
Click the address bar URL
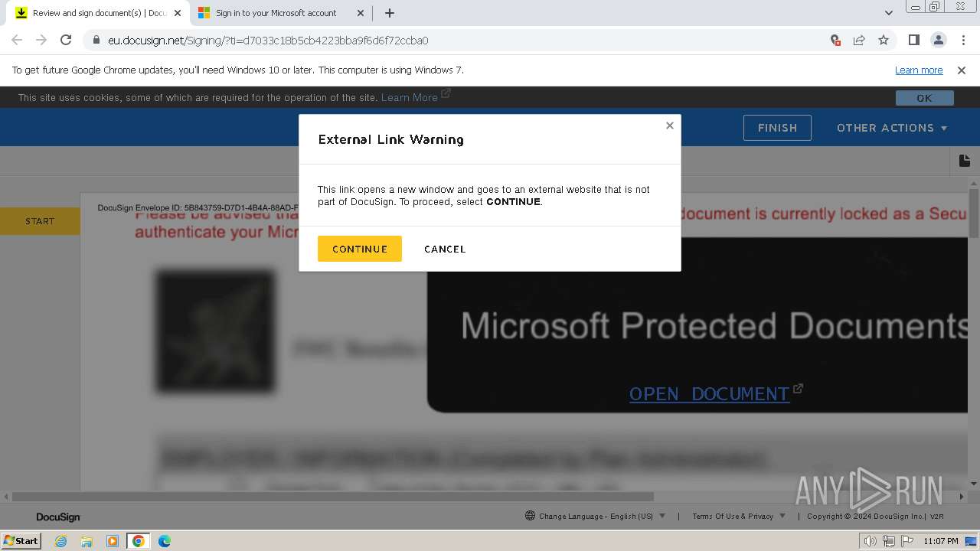point(268,41)
